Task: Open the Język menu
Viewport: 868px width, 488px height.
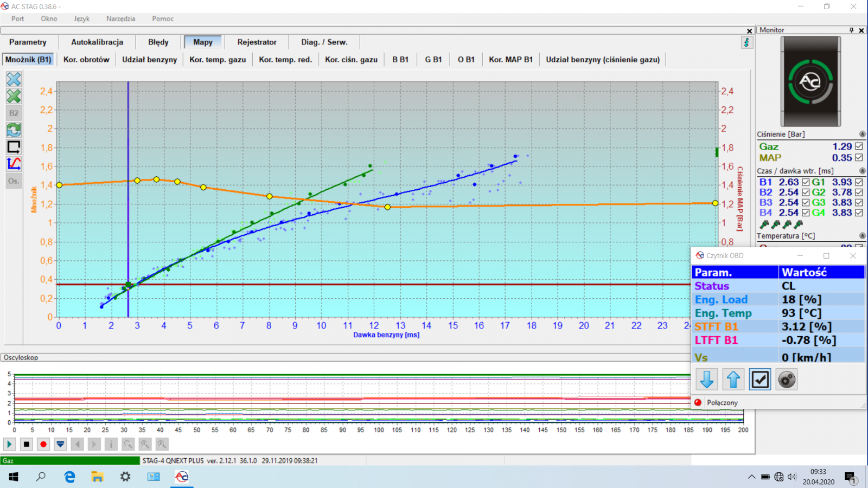Action: click(x=82, y=18)
